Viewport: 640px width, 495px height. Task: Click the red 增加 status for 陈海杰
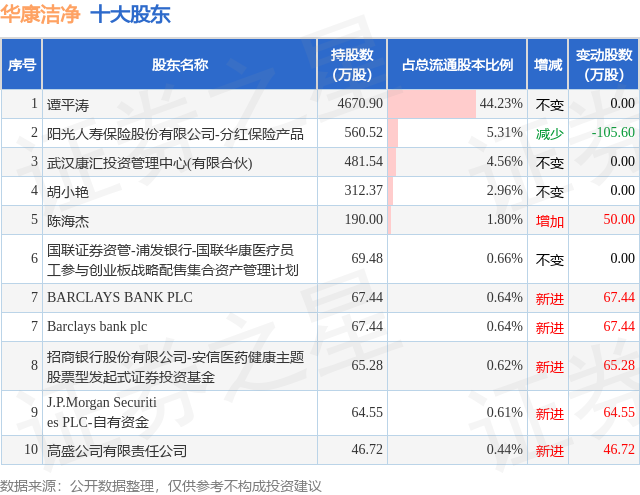click(549, 221)
